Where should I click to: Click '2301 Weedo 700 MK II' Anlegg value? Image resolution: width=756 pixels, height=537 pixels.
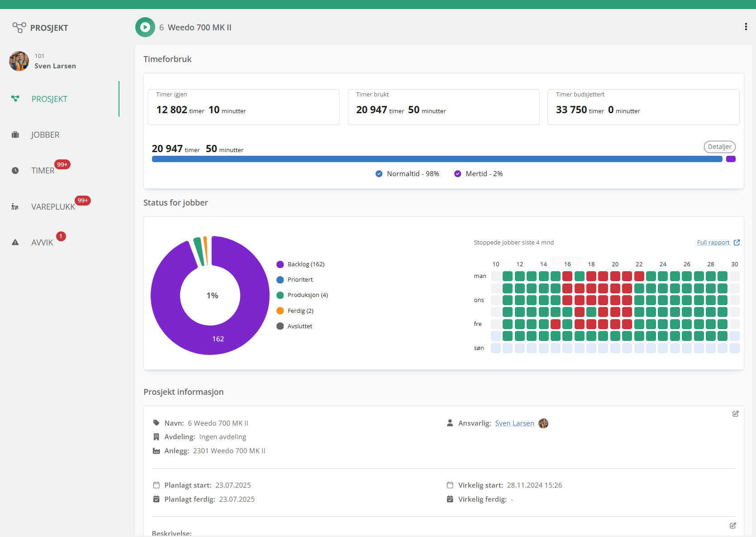pos(229,451)
